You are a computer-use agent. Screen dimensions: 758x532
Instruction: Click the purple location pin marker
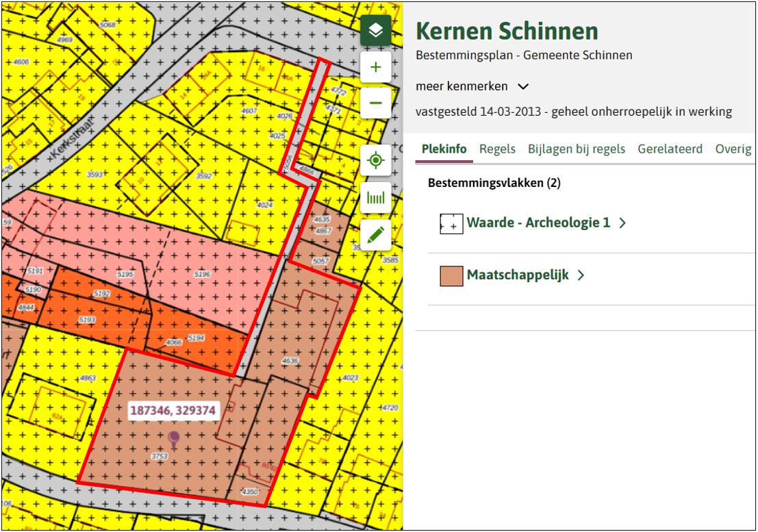point(173,440)
